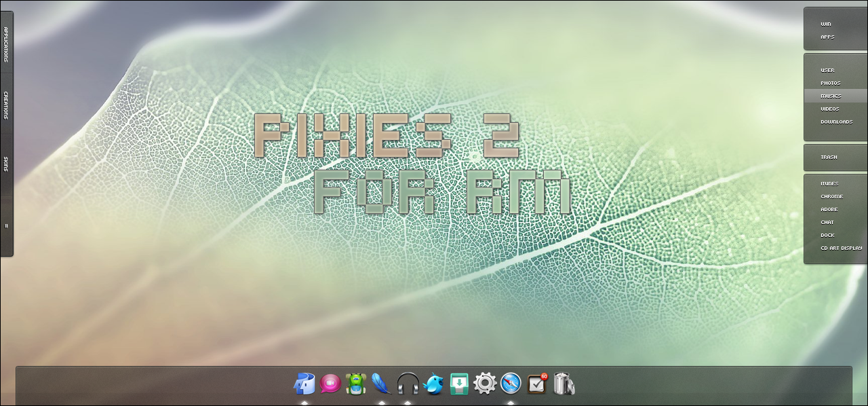
Task: Launch the headphones music app
Action: click(408, 384)
